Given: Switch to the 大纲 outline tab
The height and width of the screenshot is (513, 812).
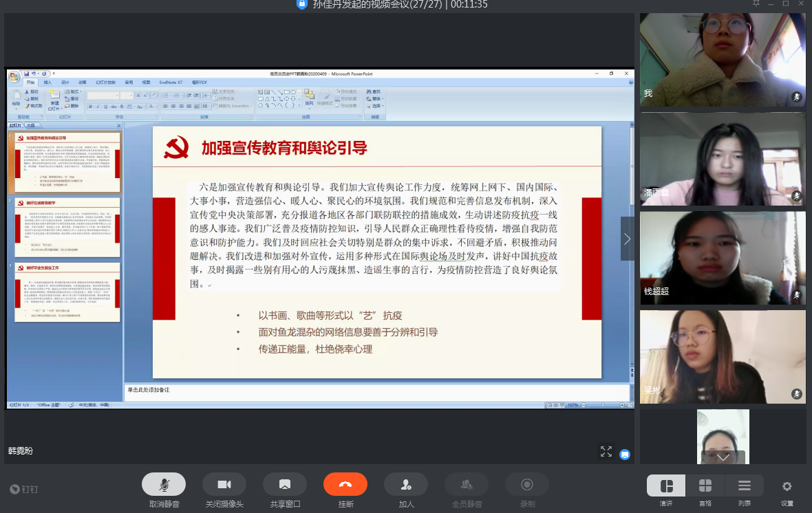Looking at the screenshot, I should coord(30,126).
